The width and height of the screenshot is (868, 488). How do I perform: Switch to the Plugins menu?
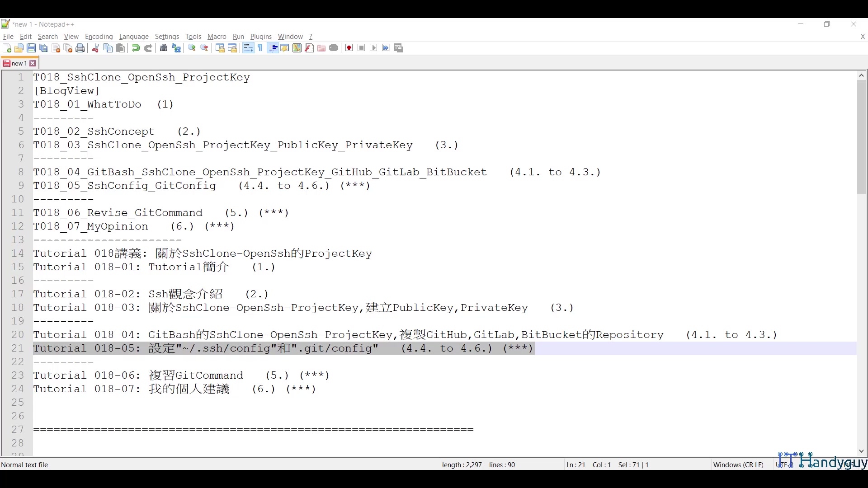[x=261, y=37]
